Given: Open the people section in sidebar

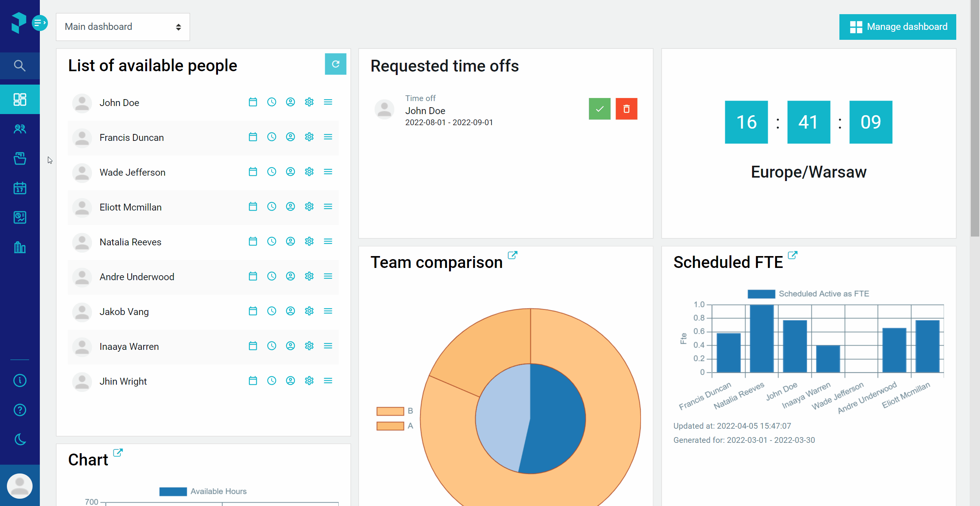Looking at the screenshot, I should click(20, 129).
